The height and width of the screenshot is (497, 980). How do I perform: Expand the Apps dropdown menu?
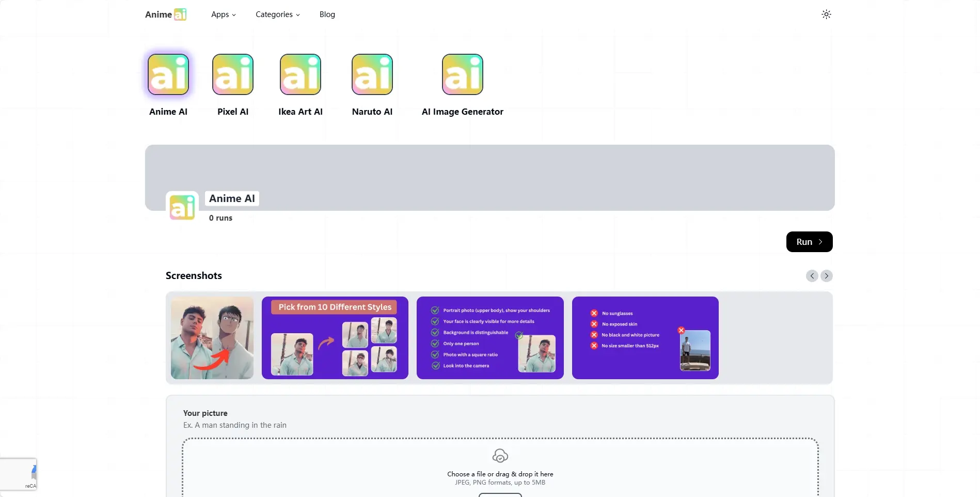(x=223, y=14)
